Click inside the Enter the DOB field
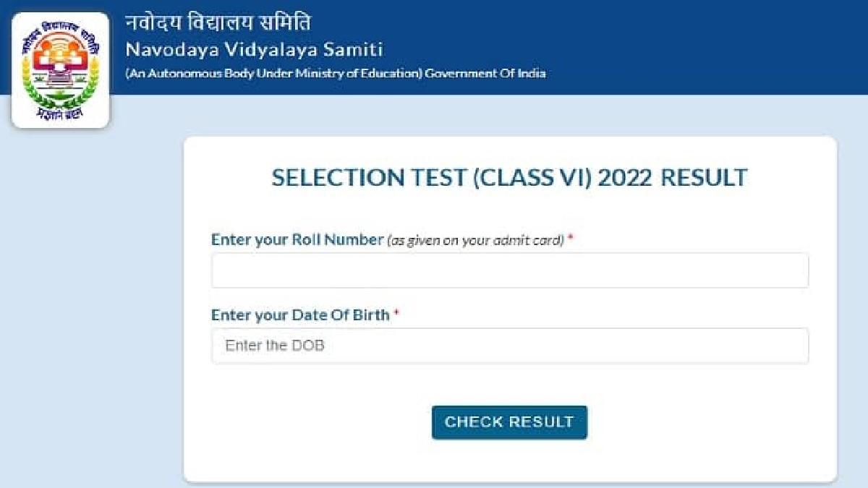The height and width of the screenshot is (488, 868). pos(509,346)
